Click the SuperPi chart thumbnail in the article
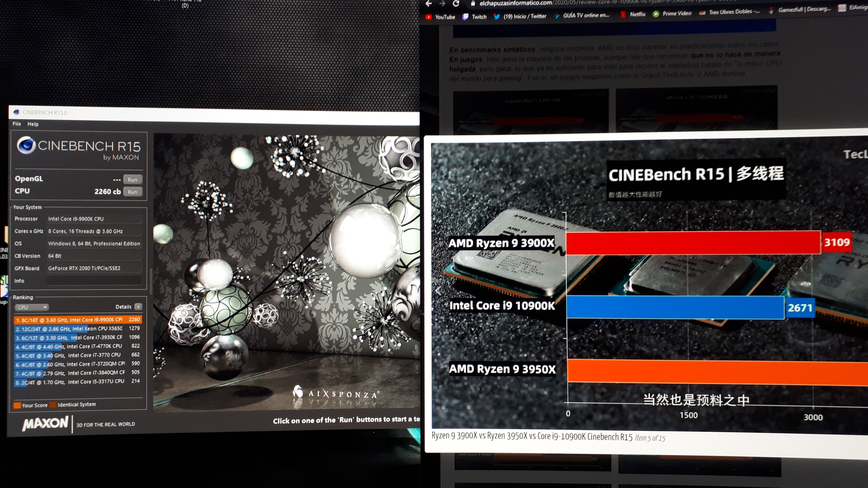This screenshot has height=488, width=868. (x=531, y=111)
